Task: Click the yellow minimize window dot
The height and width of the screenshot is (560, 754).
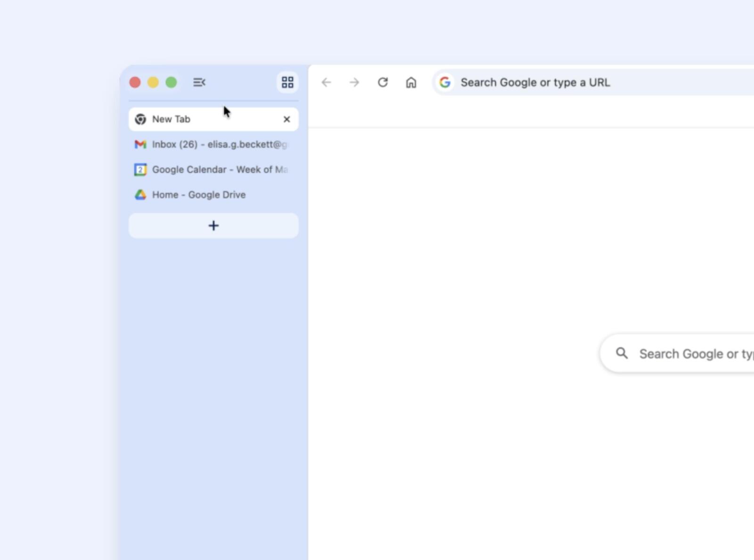Action: click(x=153, y=82)
